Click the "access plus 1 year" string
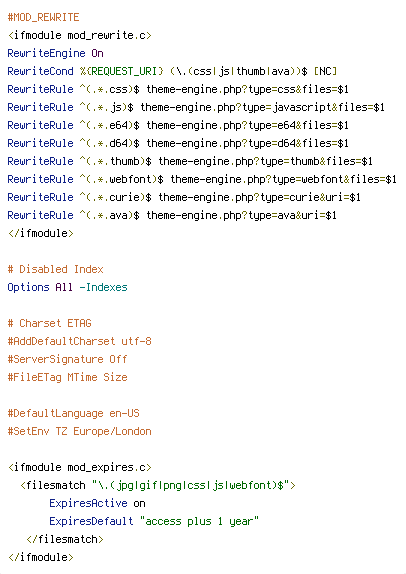This screenshot has width=406, height=574. pos(200,521)
